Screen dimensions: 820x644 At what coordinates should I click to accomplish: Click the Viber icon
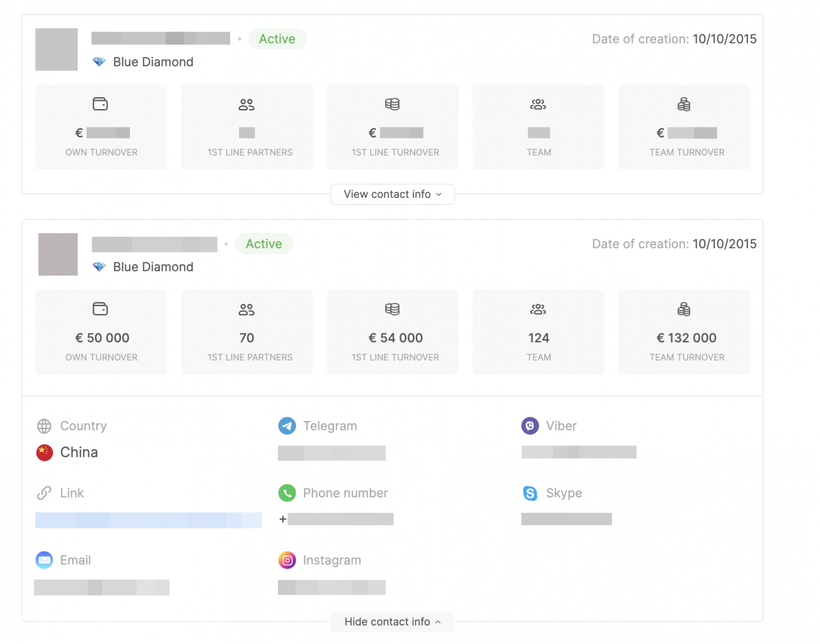[x=530, y=426]
